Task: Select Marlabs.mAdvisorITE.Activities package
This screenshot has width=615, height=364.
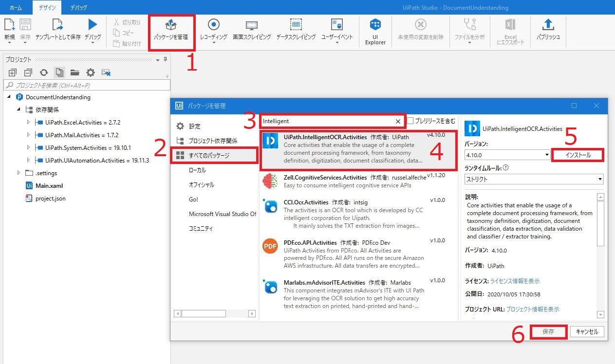Action: point(358,293)
